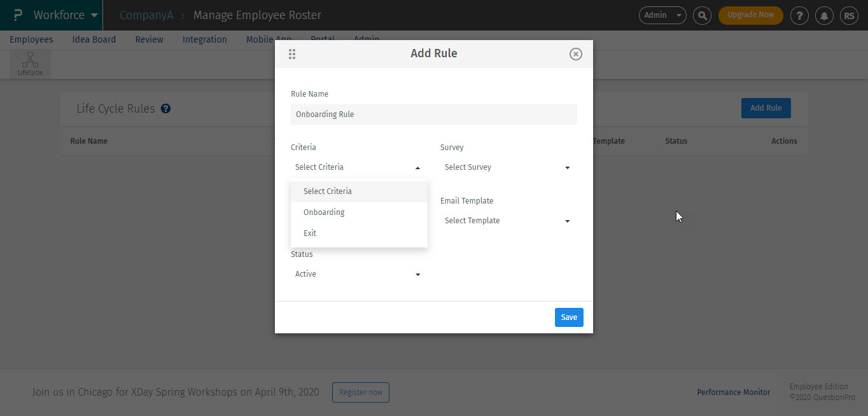
Task: Close the Add Rule dialog
Action: (x=575, y=54)
